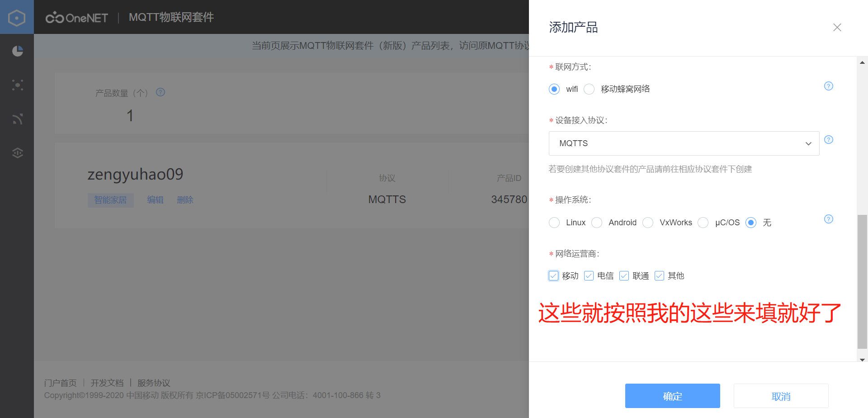Click the question mark next to 产品数量
Screen dimensions: 868x418
[x=160, y=92]
